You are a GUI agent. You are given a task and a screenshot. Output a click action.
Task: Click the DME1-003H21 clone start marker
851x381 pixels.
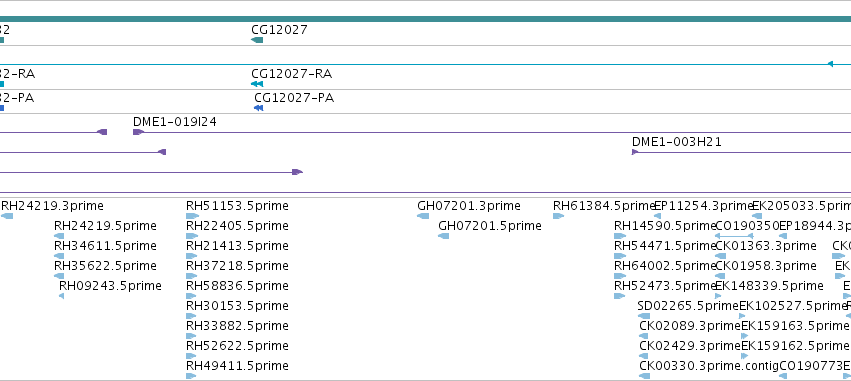pos(634,152)
